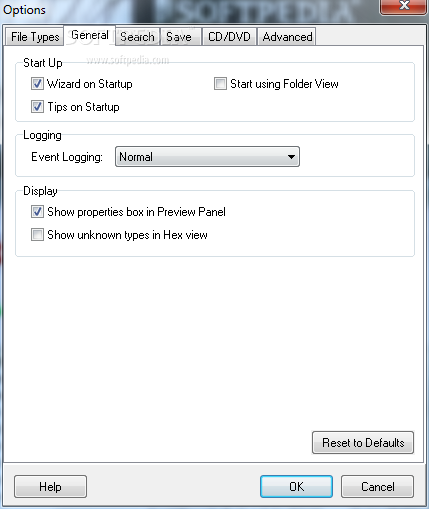Toggle Show properties box in Preview Panel
Viewport: 429px width, 509px height.
coord(37,212)
